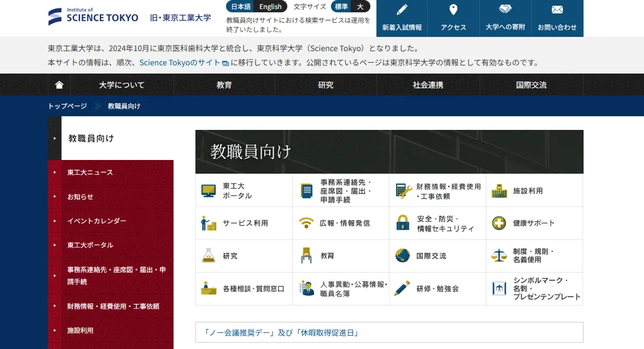Click the padlock icon for 安全・防災

point(402,223)
